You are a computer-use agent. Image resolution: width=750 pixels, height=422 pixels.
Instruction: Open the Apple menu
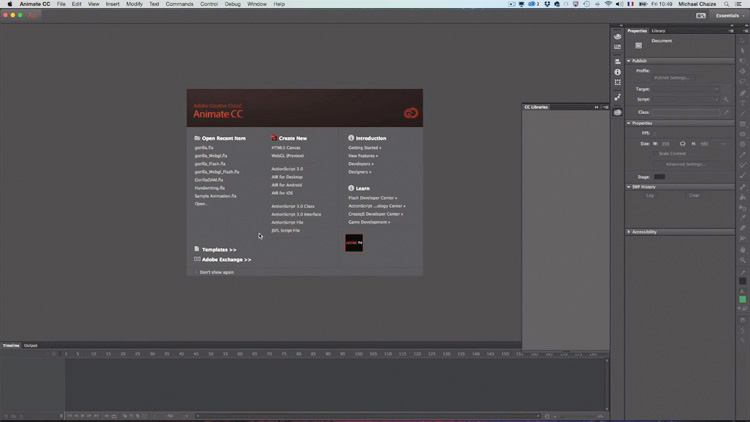[x=10, y=4]
